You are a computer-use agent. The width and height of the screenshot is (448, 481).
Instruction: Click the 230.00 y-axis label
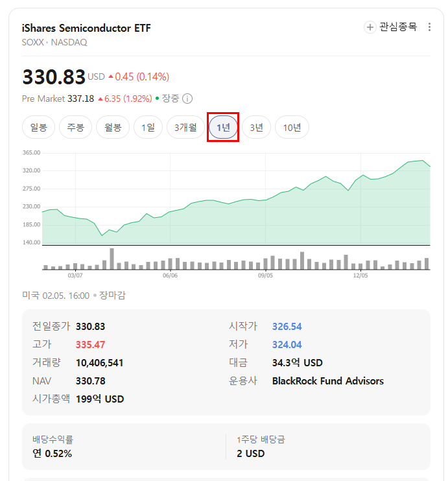(x=31, y=206)
